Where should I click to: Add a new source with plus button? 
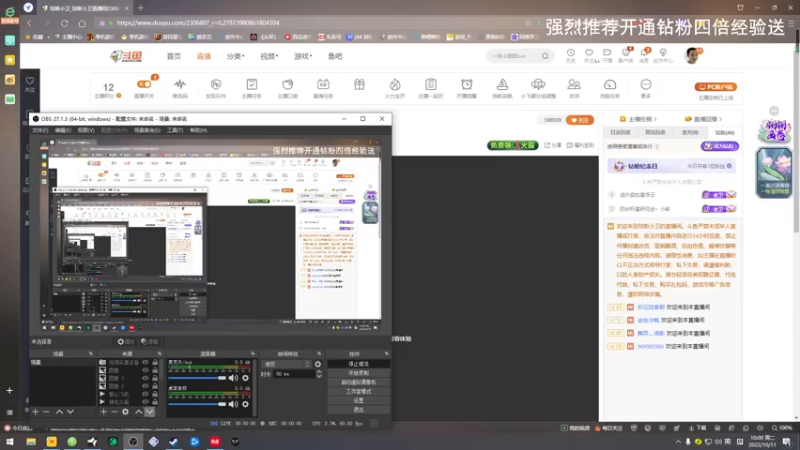(x=103, y=412)
